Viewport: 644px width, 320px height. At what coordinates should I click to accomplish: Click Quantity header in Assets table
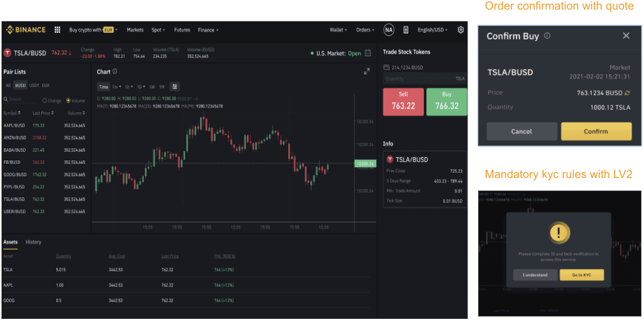[x=64, y=256]
